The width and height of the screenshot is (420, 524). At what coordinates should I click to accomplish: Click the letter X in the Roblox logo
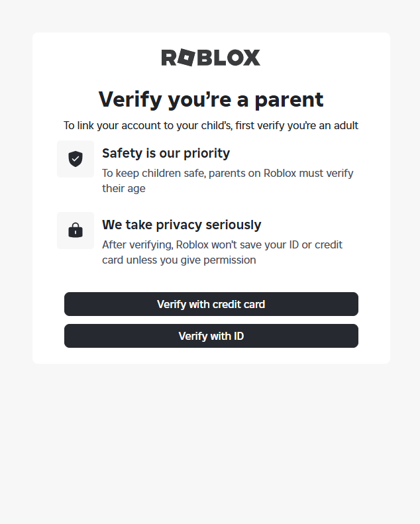(251, 58)
